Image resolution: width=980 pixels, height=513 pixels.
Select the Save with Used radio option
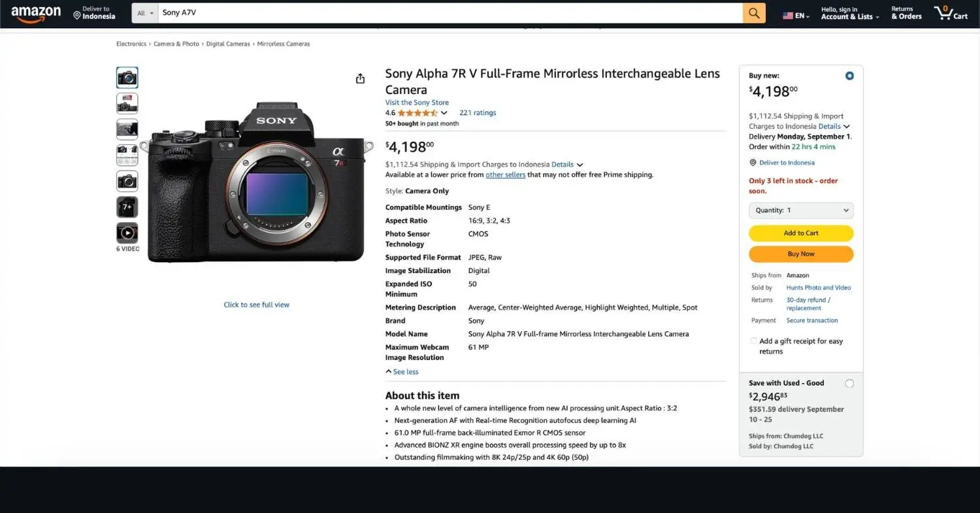849,384
